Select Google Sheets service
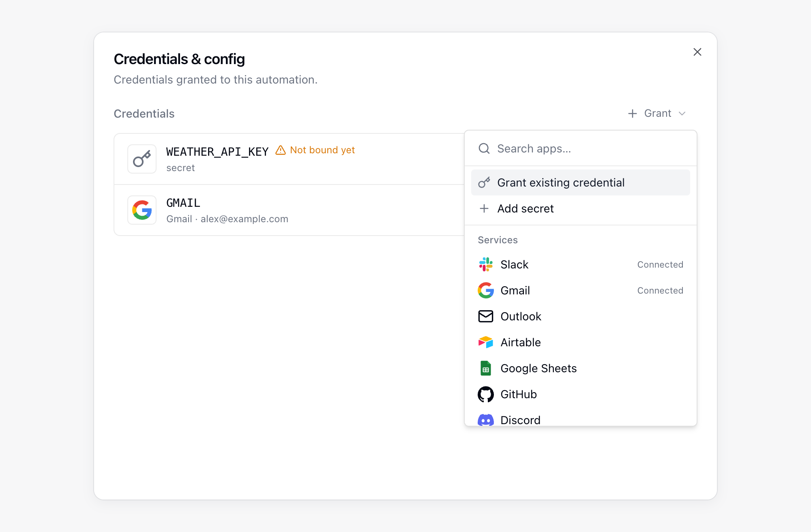 pyautogui.click(x=581, y=368)
